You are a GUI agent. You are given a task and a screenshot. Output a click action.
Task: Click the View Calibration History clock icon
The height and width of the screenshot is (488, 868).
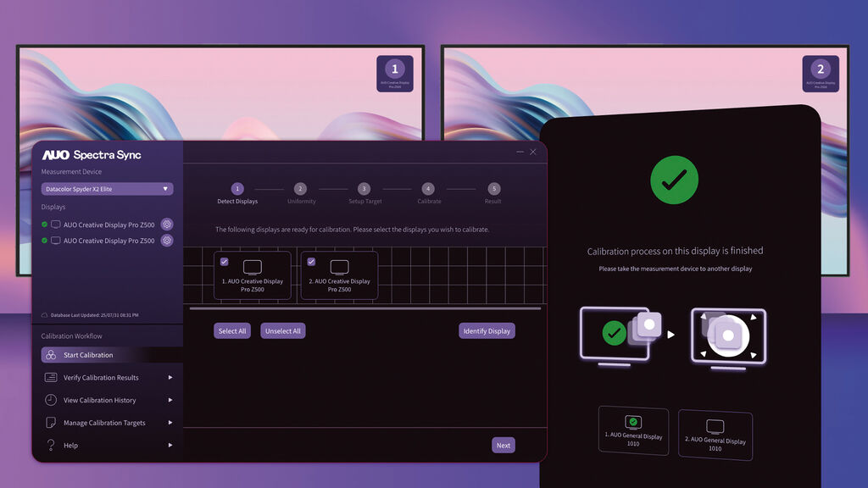click(x=51, y=400)
